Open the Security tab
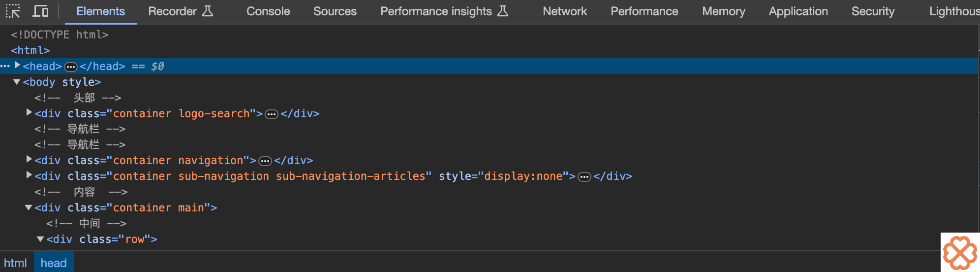This screenshot has width=980, height=272. click(x=873, y=11)
